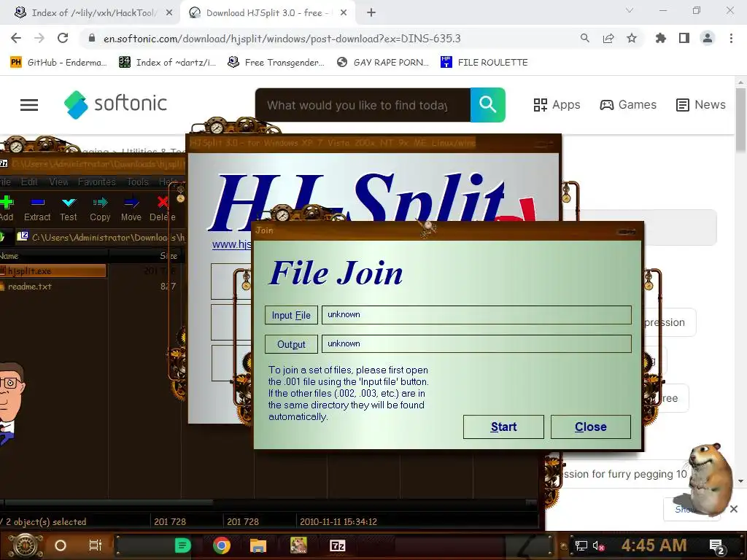Open the Favorites menu in 7-Zip
Viewport: 747px width, 560px height.
[x=97, y=182]
